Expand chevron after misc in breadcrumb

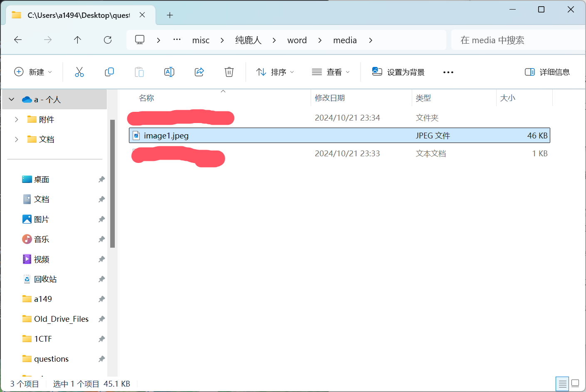pyautogui.click(x=223, y=40)
